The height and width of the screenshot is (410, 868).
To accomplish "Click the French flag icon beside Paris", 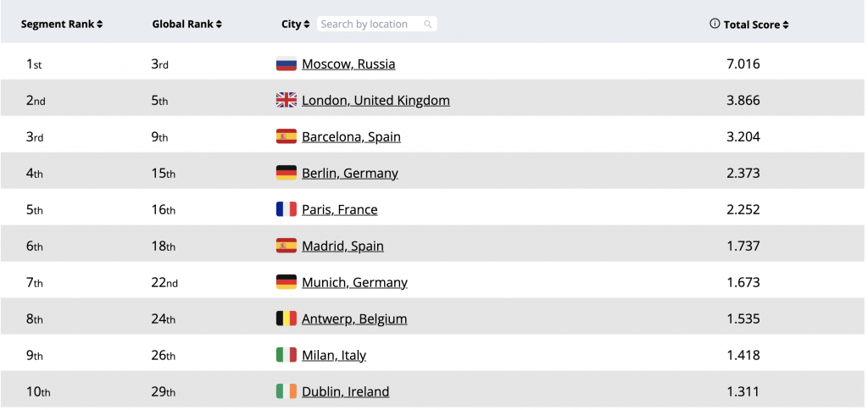I will click(287, 210).
